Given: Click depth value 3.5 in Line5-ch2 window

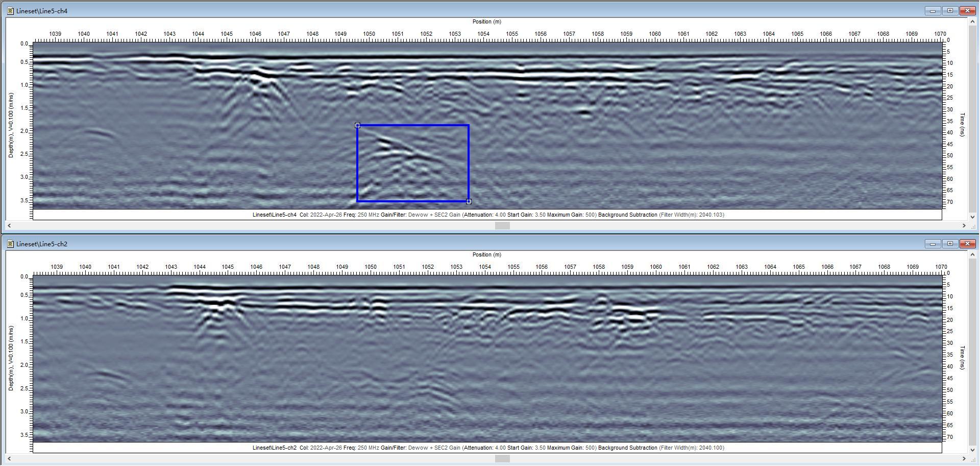Looking at the screenshot, I should click(x=24, y=435).
